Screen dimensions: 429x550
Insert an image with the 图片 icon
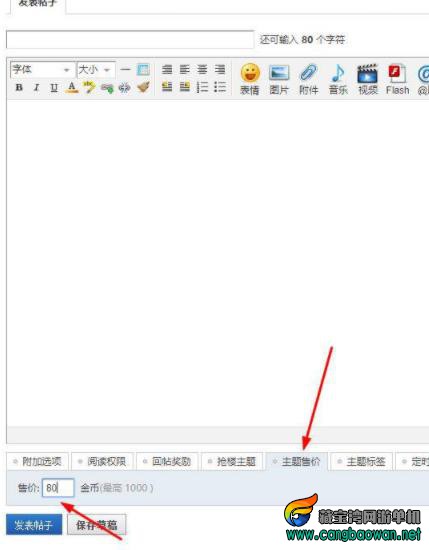[x=279, y=79]
